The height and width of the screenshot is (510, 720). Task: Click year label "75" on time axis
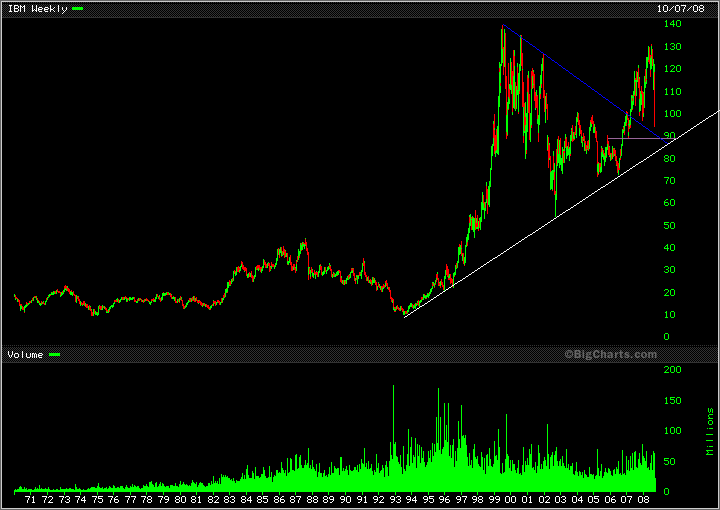click(97, 499)
